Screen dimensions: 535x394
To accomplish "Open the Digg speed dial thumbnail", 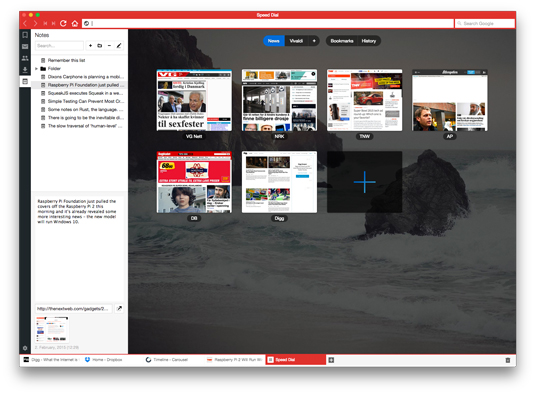I will pos(279,182).
